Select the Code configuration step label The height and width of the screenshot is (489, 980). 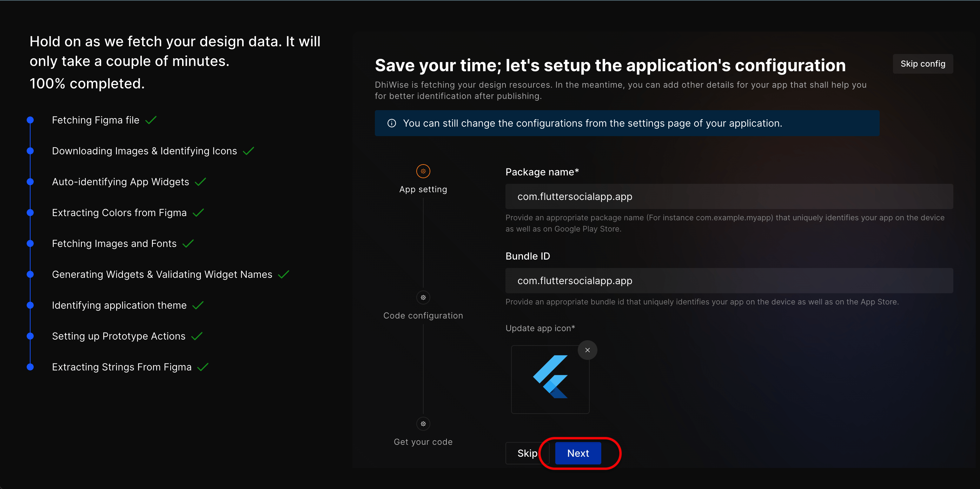pyautogui.click(x=423, y=316)
